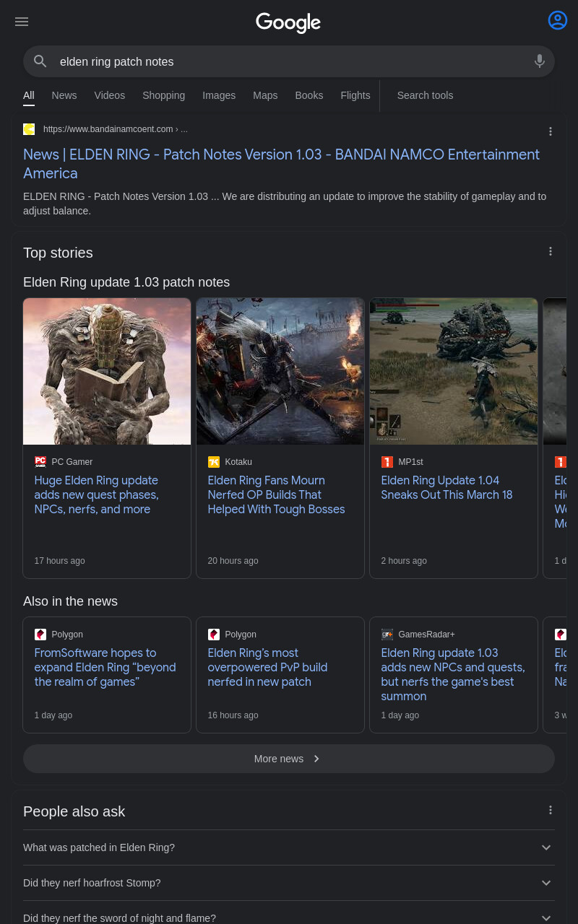Open GamesRadar+ update 1.03 NPCs story
The width and height of the screenshot is (578, 924).
point(453,674)
